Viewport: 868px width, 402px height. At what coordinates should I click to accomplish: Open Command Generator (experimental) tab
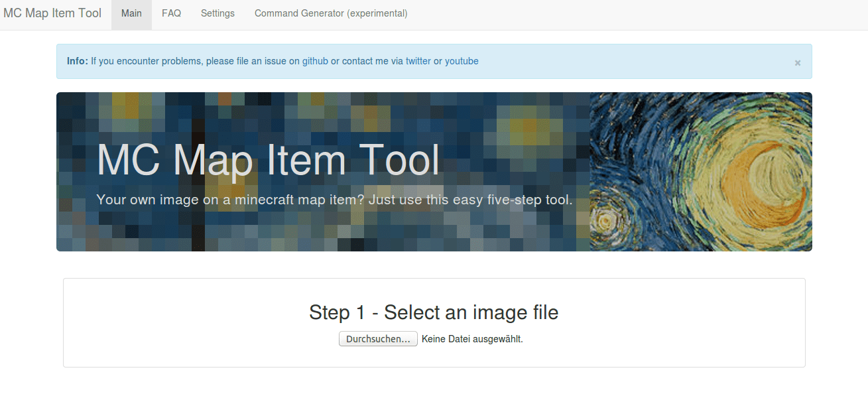331,14
